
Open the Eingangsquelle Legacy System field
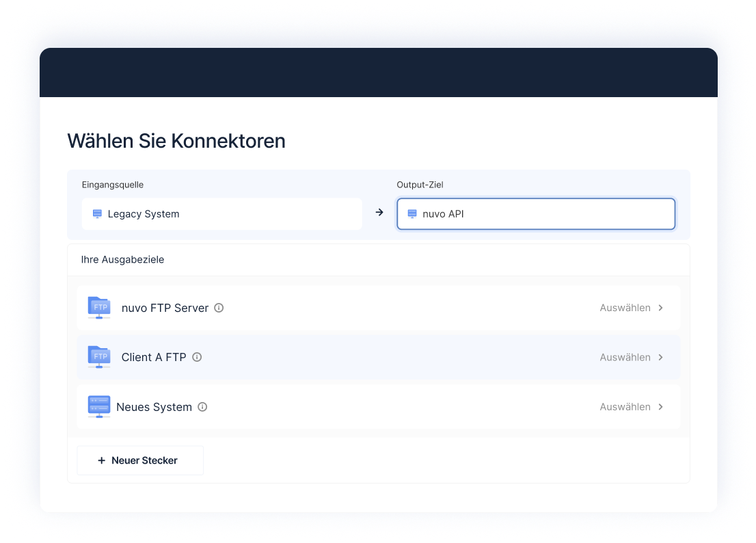pyautogui.click(x=221, y=213)
